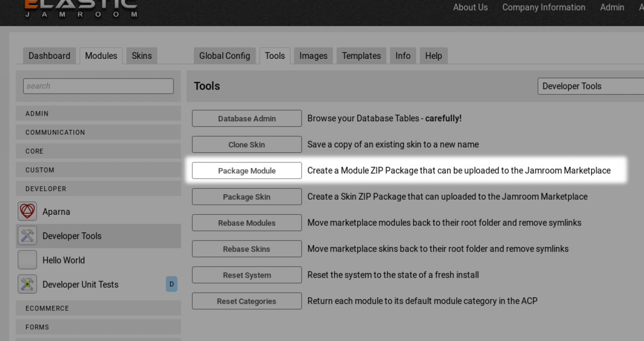
Task: Click the Clone Skin button
Action: 247,144
